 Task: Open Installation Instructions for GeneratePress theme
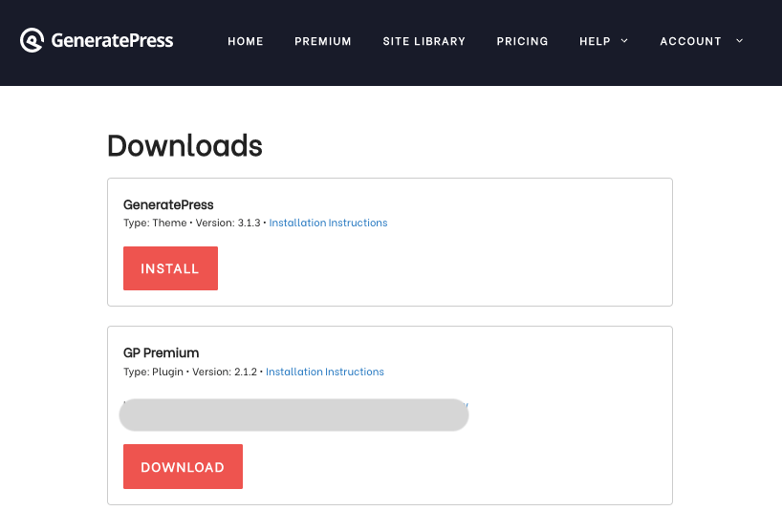pos(328,223)
